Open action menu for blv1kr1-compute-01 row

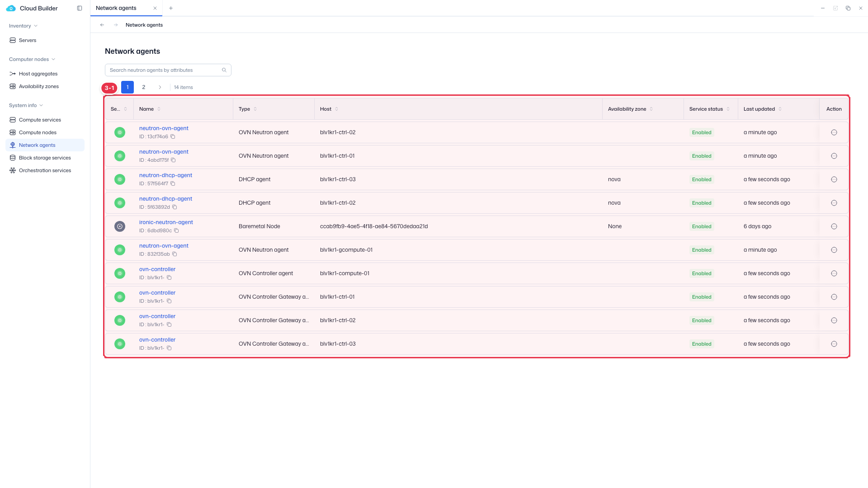tap(834, 273)
